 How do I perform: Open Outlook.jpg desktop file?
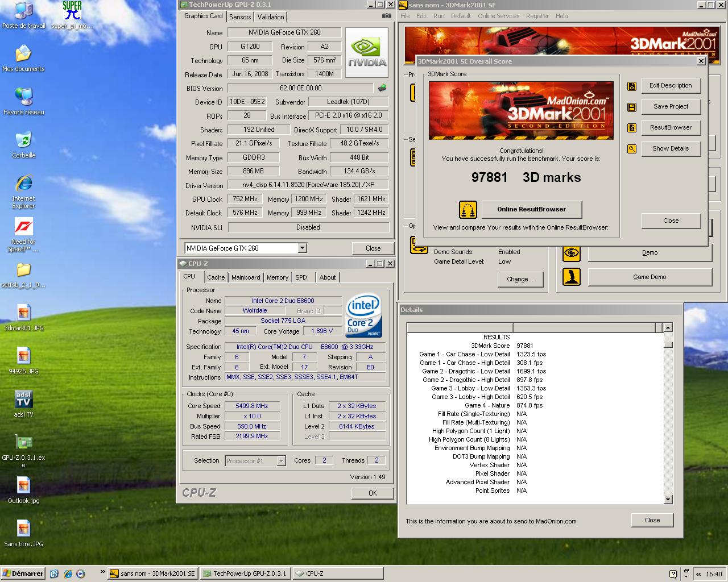[23, 490]
